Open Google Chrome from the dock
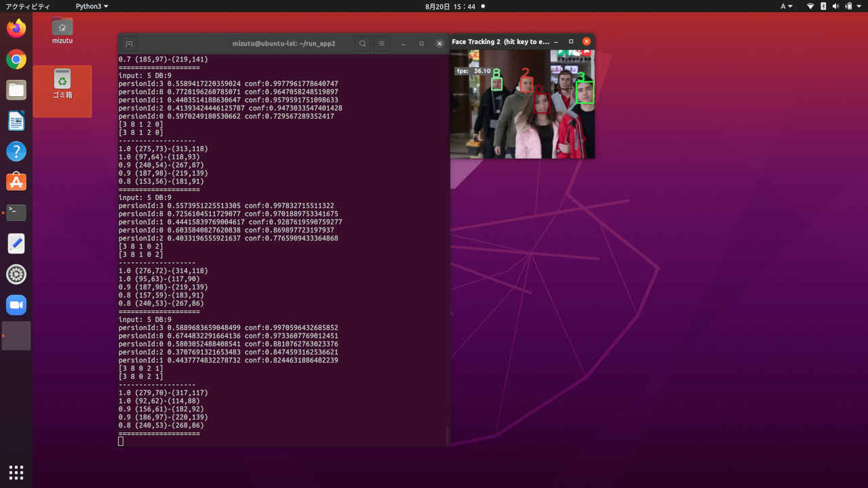868x488 pixels. point(16,60)
